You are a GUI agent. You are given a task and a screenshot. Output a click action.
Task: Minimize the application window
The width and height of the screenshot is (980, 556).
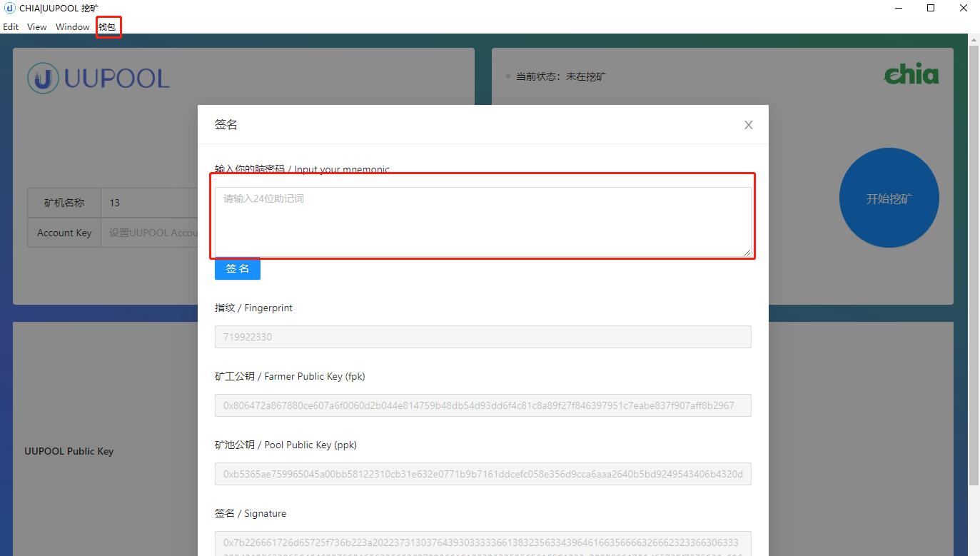(898, 8)
